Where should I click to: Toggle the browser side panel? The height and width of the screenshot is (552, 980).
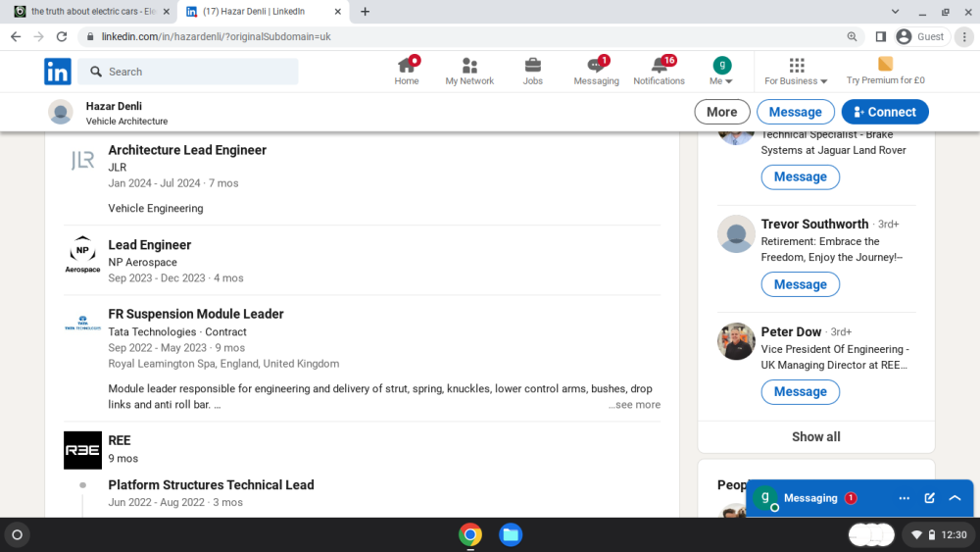click(x=880, y=37)
